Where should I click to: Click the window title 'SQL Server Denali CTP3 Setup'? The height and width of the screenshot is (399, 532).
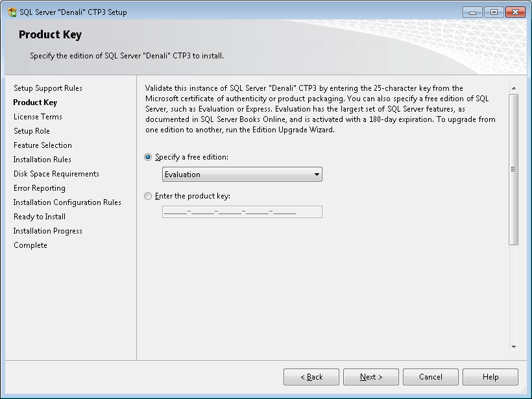tap(73, 12)
